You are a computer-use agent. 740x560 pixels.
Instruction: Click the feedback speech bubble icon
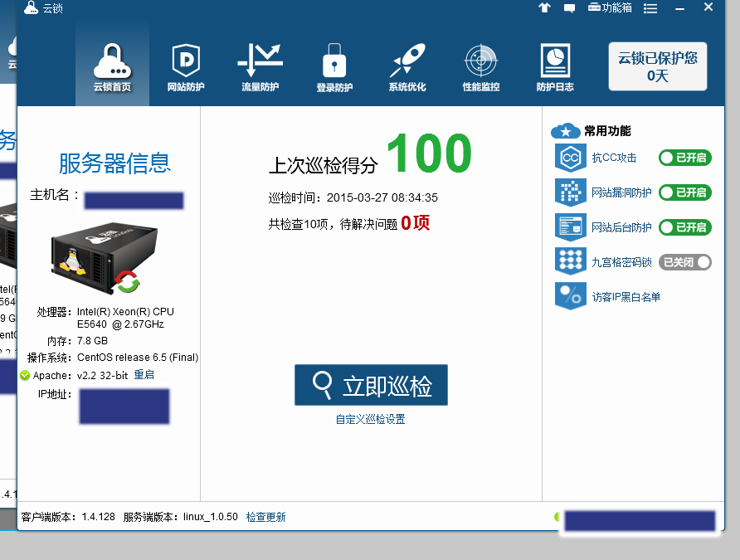click(570, 8)
